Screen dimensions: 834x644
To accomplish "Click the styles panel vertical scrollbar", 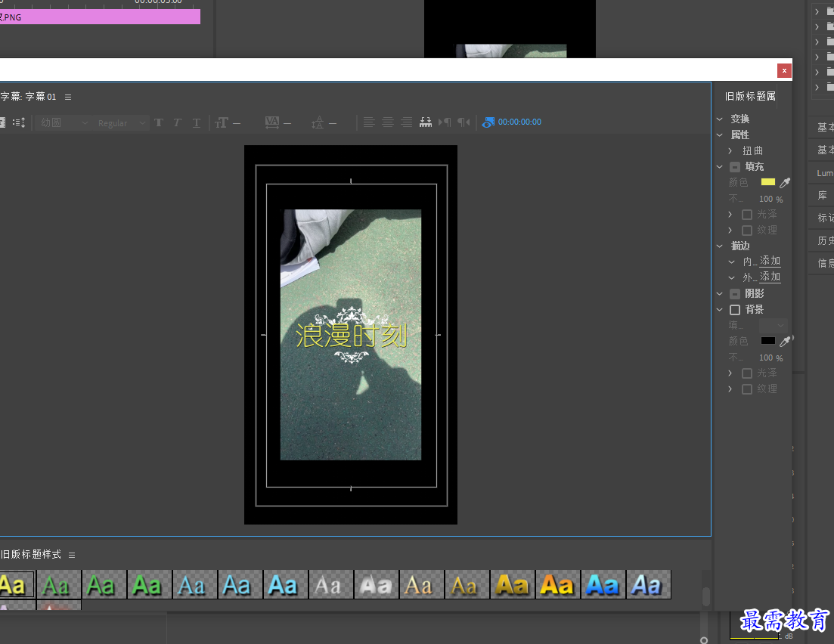I will (x=705, y=596).
